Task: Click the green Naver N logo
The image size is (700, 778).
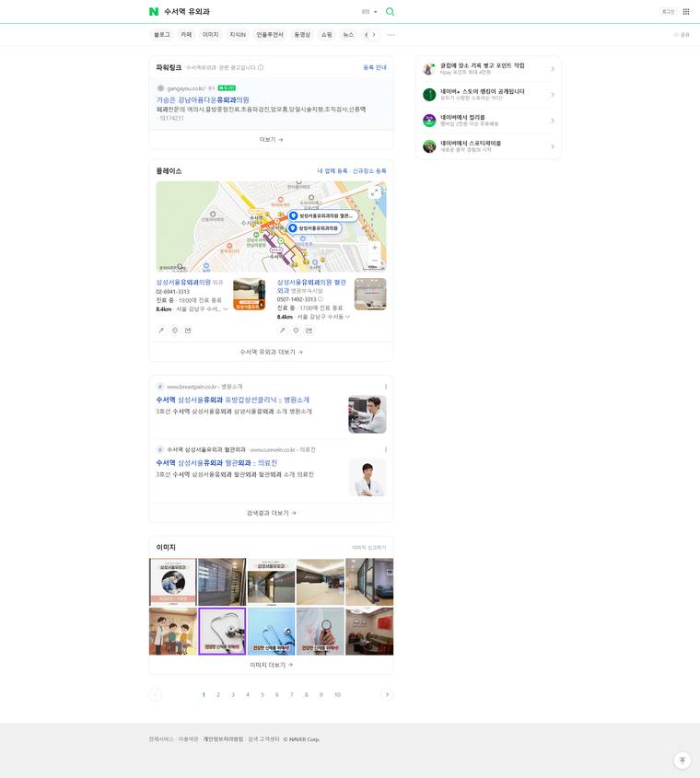Action: click(154, 11)
